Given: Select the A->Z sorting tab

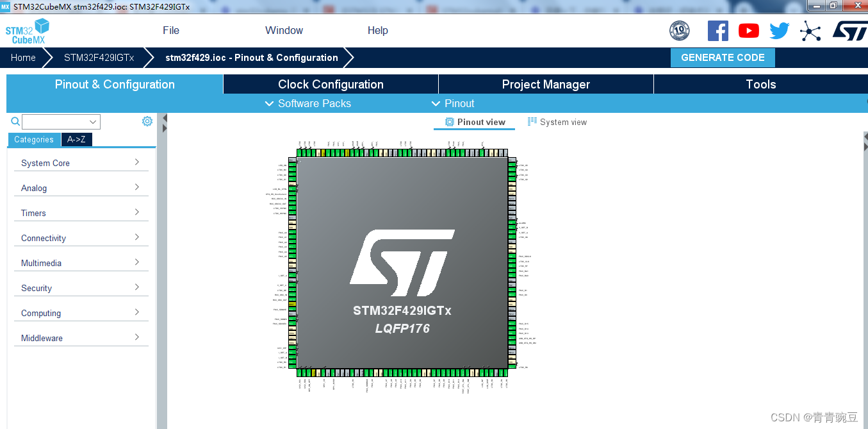Looking at the screenshot, I should click(77, 139).
